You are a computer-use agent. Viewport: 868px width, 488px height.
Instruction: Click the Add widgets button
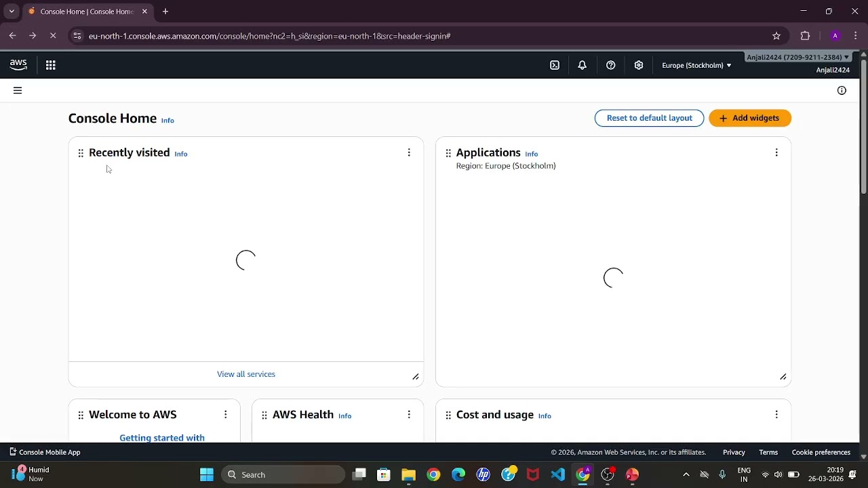pos(750,118)
